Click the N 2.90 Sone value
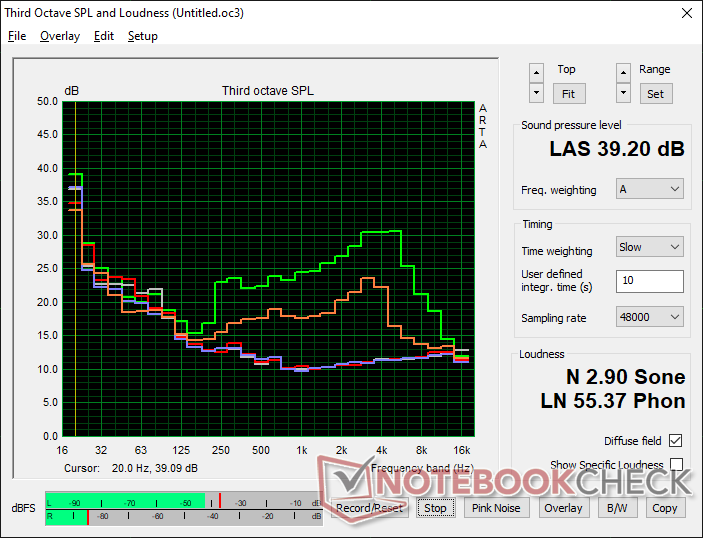The width and height of the screenshot is (703, 538). pyautogui.click(x=625, y=377)
